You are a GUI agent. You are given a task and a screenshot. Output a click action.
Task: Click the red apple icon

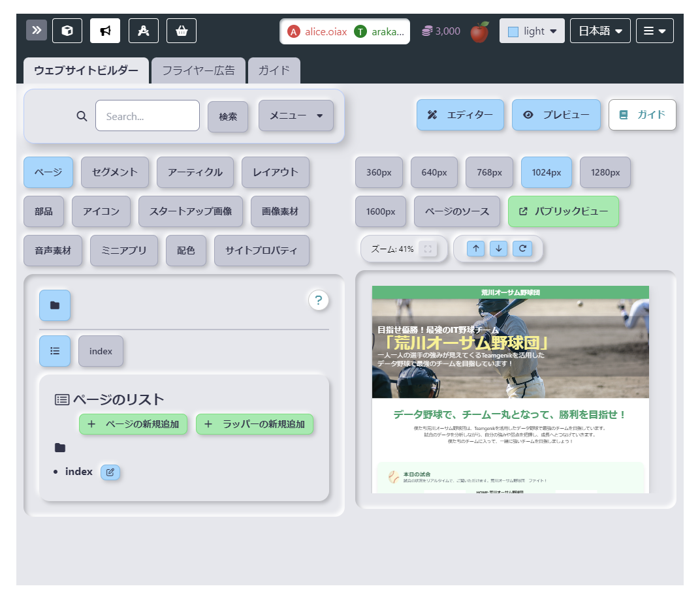pyautogui.click(x=479, y=32)
